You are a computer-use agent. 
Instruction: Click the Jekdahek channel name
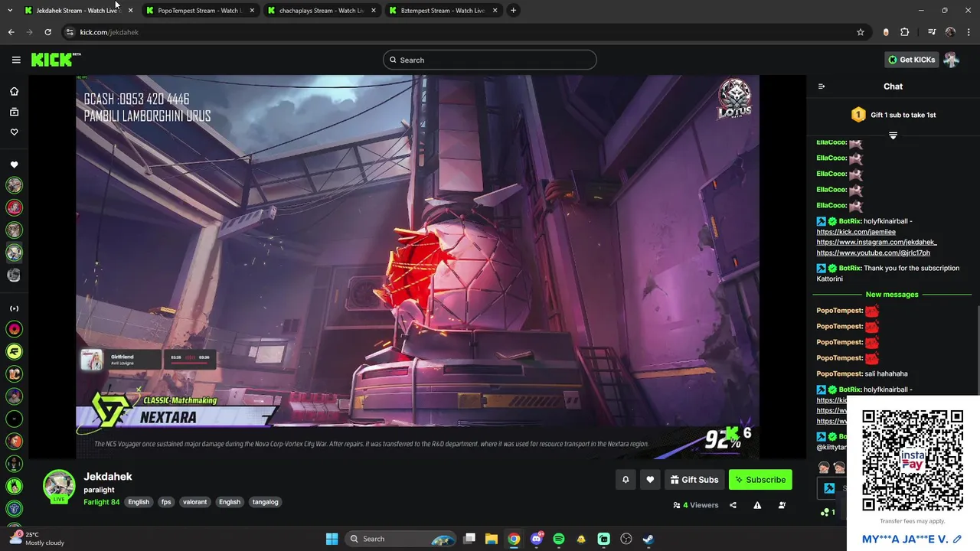(x=108, y=476)
